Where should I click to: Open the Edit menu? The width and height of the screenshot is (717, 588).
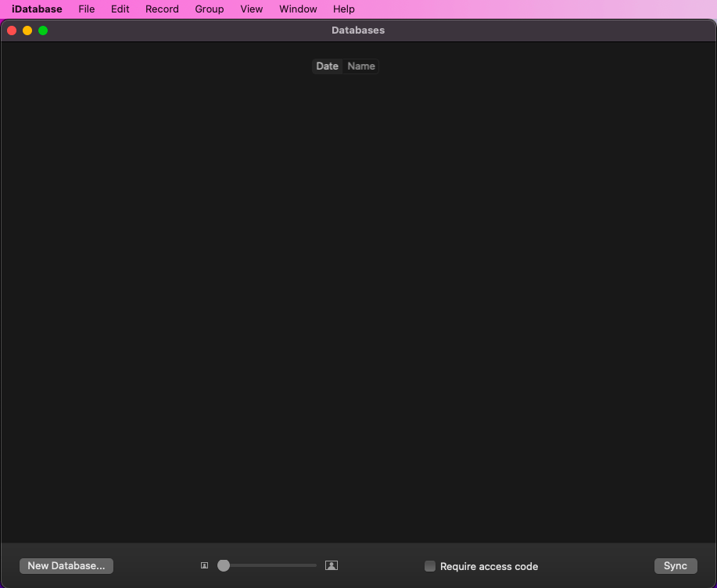tap(120, 9)
